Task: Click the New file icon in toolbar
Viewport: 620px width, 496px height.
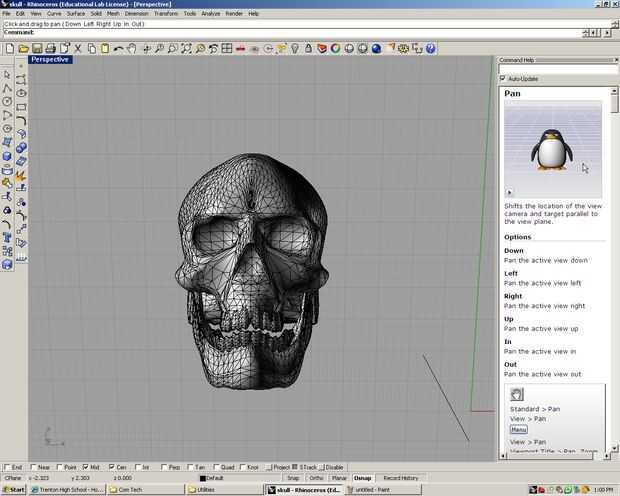Action: pyautogui.click(x=9, y=48)
